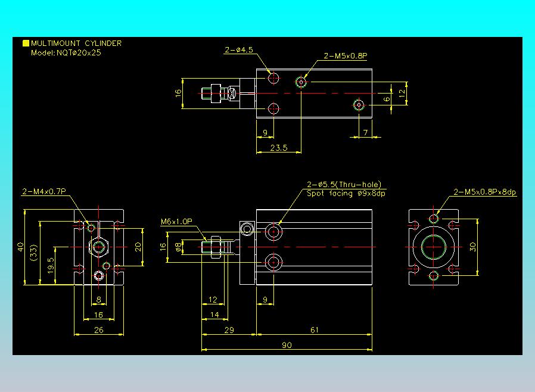Click the "14" dimension value
The image size is (535, 392).
click(x=214, y=315)
